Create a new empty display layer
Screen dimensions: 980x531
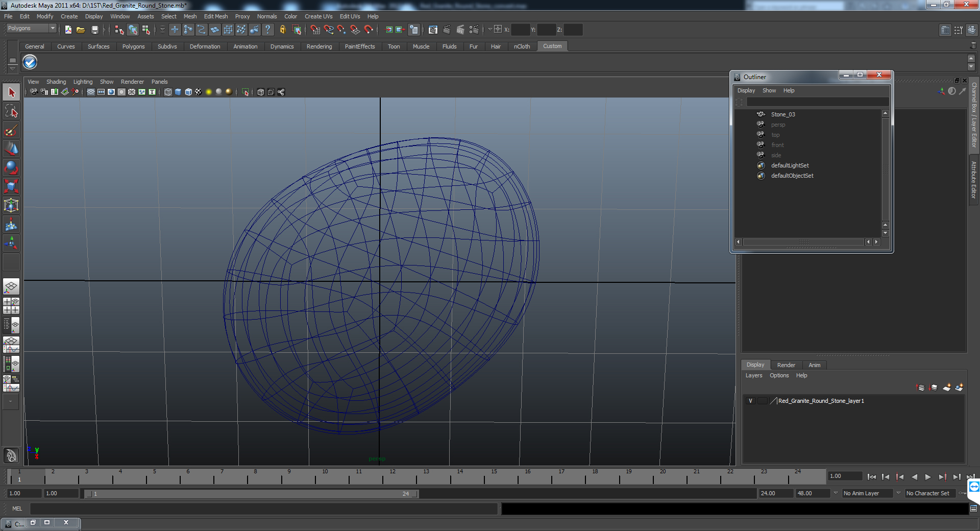947,388
